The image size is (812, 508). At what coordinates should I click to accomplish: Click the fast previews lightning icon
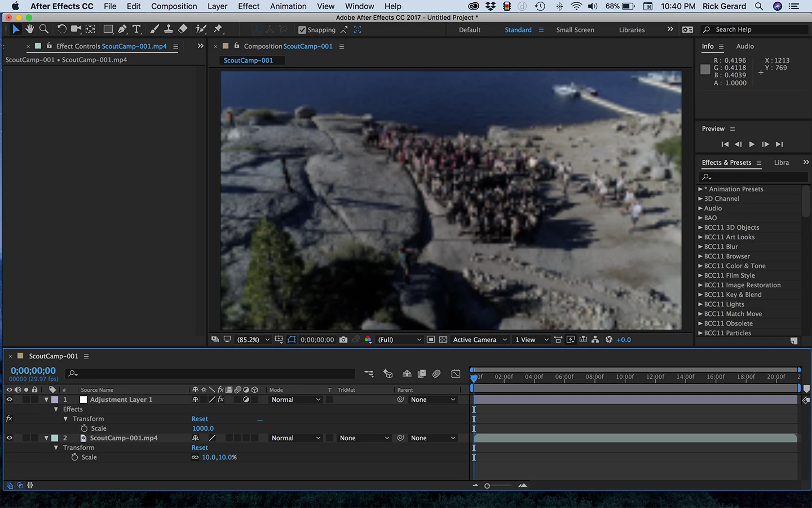click(x=571, y=340)
